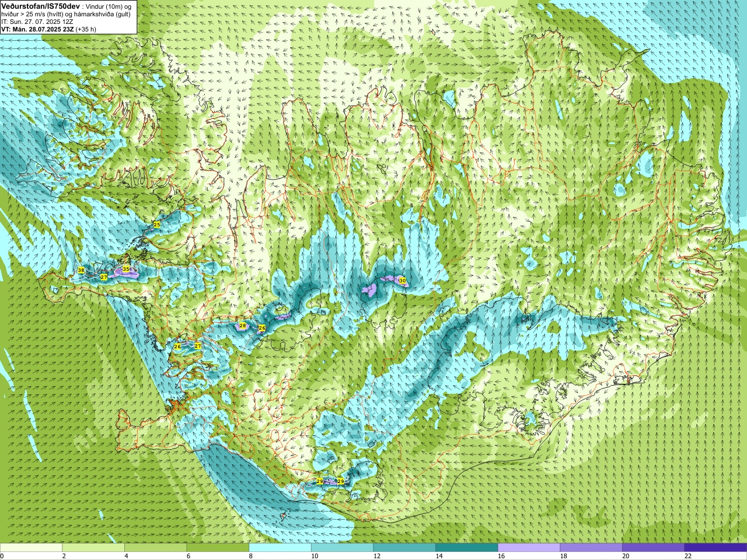Image resolution: width=747 pixels, height=560 pixels.
Task: Pick the 8–10 m/s light cyan legend swatch
Action: [x=280, y=548]
